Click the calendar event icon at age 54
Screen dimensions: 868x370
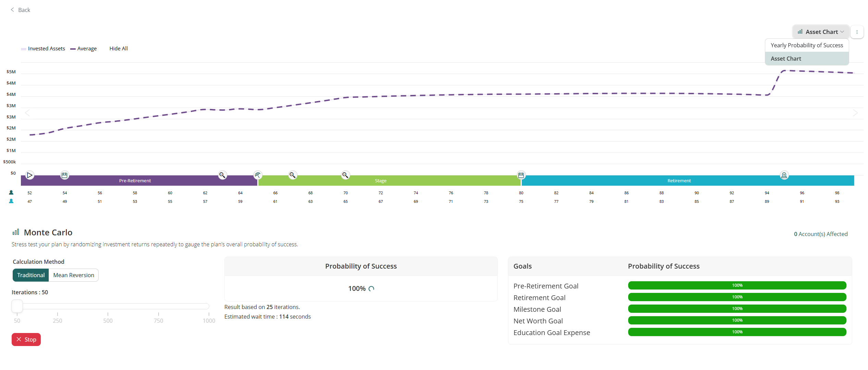[64, 175]
